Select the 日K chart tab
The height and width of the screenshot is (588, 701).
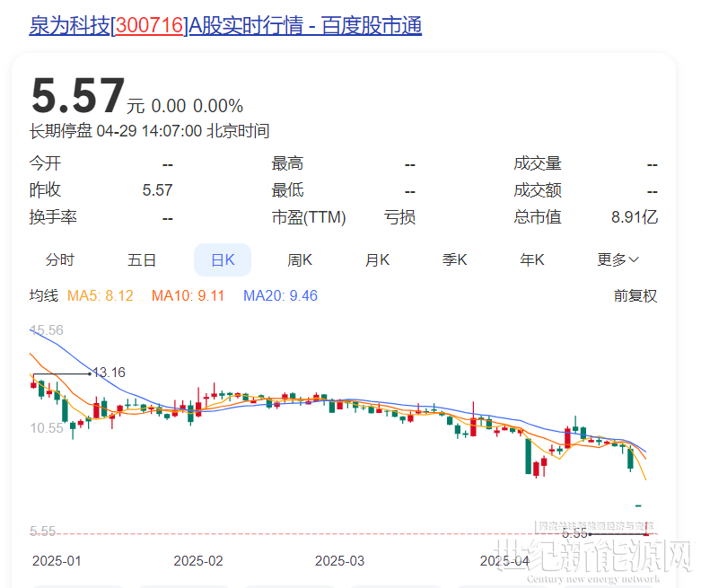point(223,259)
